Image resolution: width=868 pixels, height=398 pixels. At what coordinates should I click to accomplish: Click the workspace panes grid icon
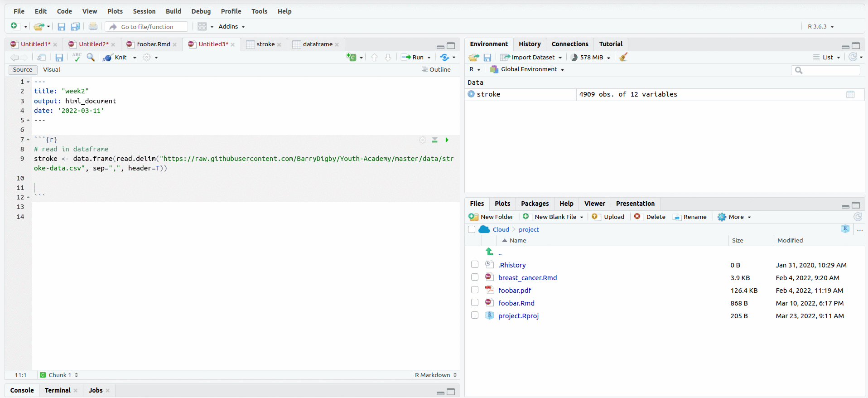click(202, 27)
